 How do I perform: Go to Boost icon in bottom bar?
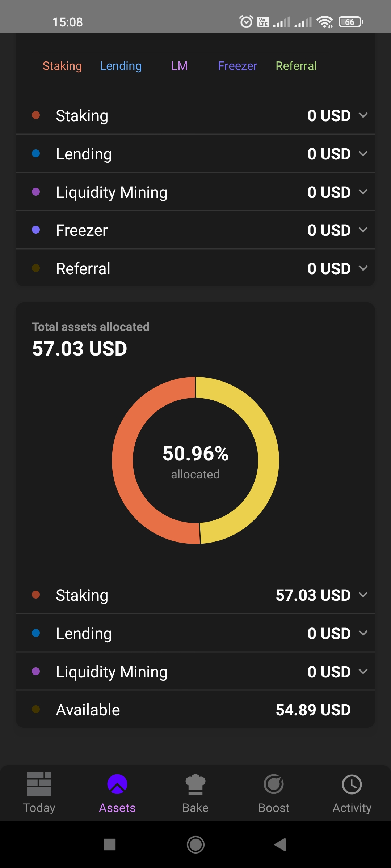tap(274, 784)
